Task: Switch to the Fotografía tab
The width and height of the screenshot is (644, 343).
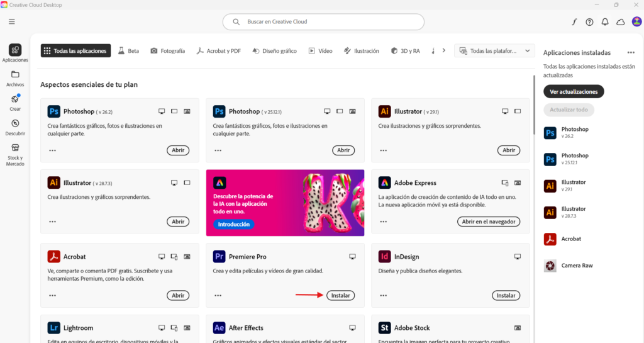Action: [167, 51]
